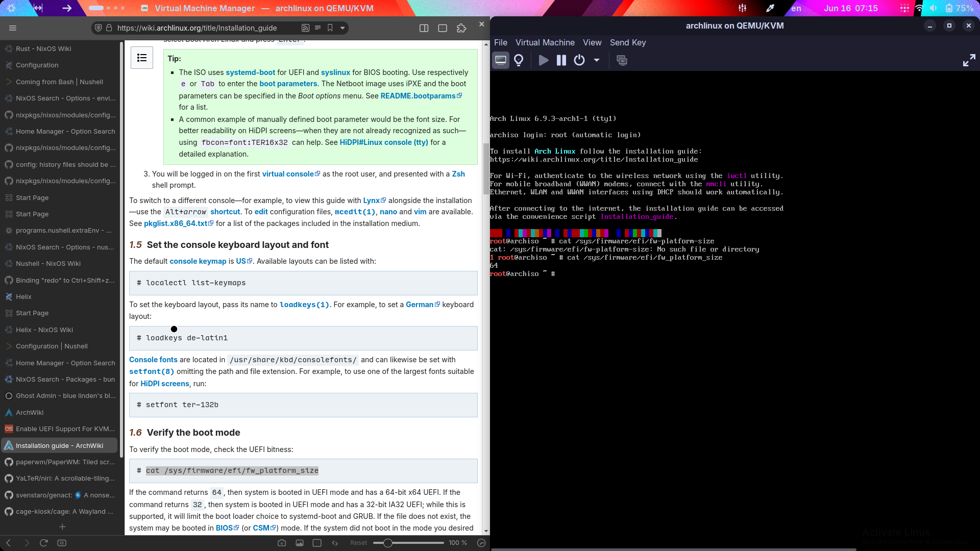Open the app grid dots icon
The height and width of the screenshot is (551, 980).
[x=904, y=8]
